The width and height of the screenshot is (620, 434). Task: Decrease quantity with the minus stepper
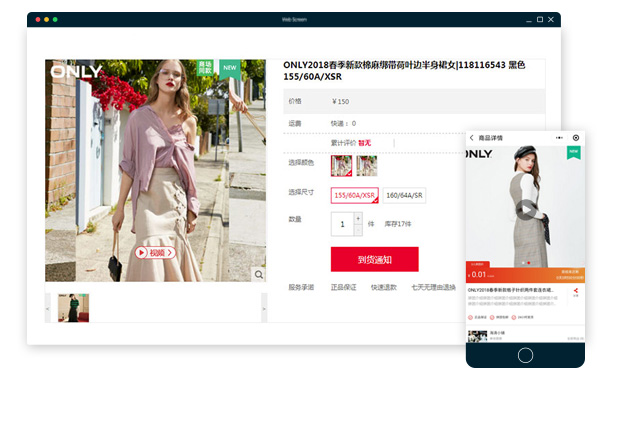(358, 230)
